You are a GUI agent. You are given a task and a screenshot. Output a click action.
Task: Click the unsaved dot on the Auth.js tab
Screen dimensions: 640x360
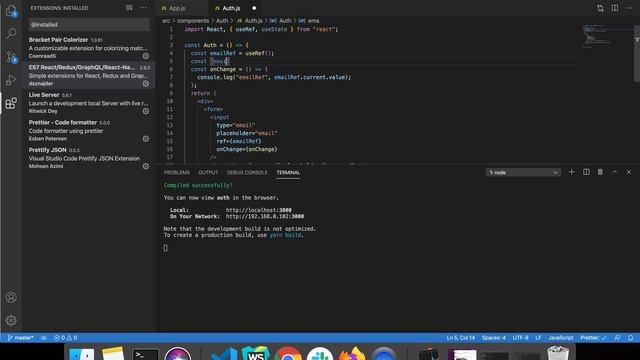(254, 8)
